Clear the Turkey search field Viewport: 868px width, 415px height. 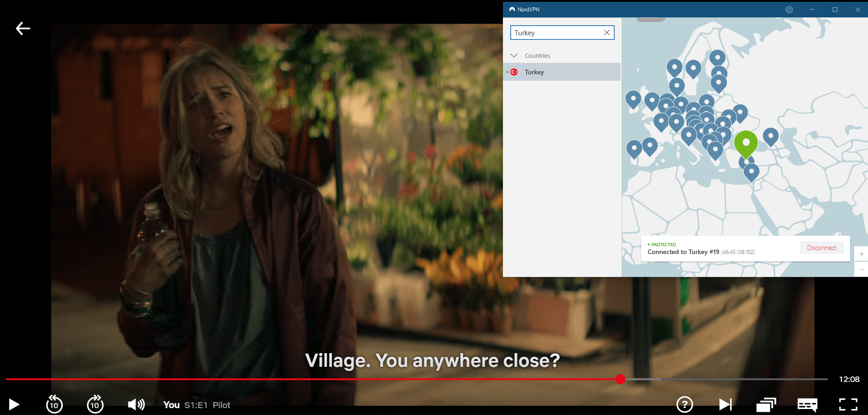(607, 33)
